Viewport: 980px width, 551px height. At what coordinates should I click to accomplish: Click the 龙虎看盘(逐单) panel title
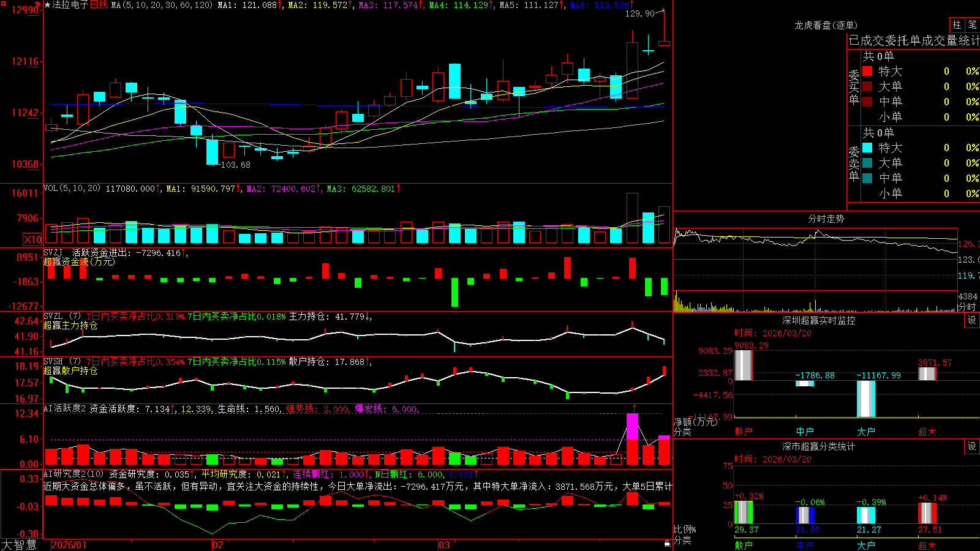click(x=826, y=25)
